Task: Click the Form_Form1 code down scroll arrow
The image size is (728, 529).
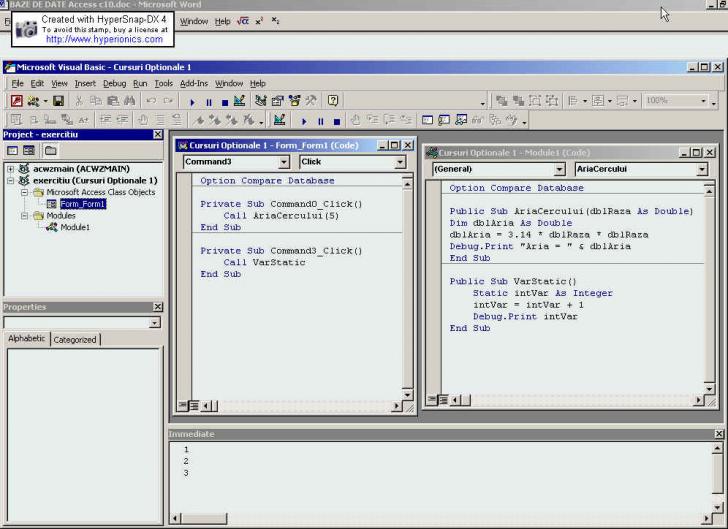Action: [407, 395]
